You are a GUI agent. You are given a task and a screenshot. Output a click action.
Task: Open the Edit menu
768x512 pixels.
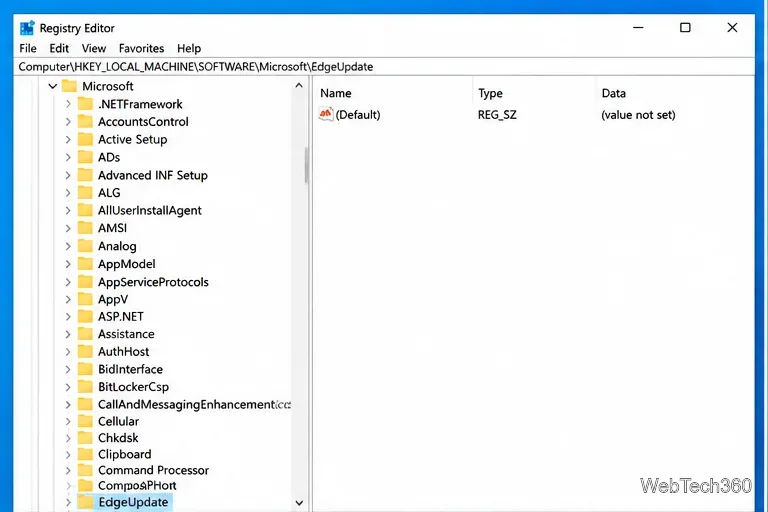tap(59, 49)
